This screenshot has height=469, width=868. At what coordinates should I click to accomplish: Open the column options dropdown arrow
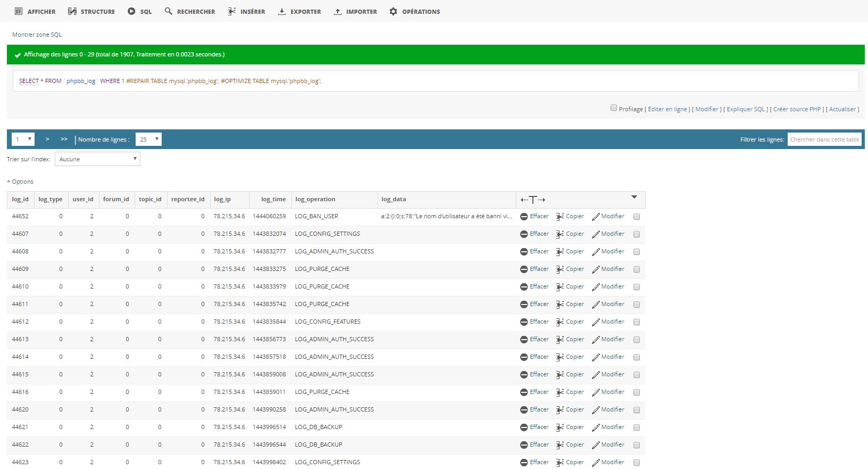point(634,198)
